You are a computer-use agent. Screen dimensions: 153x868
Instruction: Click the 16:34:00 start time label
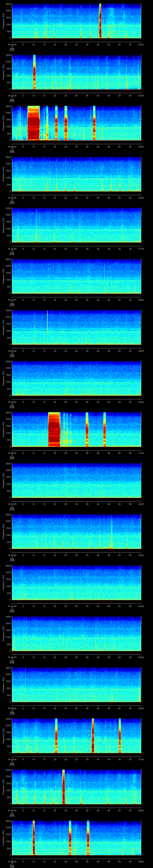click(12, 657)
